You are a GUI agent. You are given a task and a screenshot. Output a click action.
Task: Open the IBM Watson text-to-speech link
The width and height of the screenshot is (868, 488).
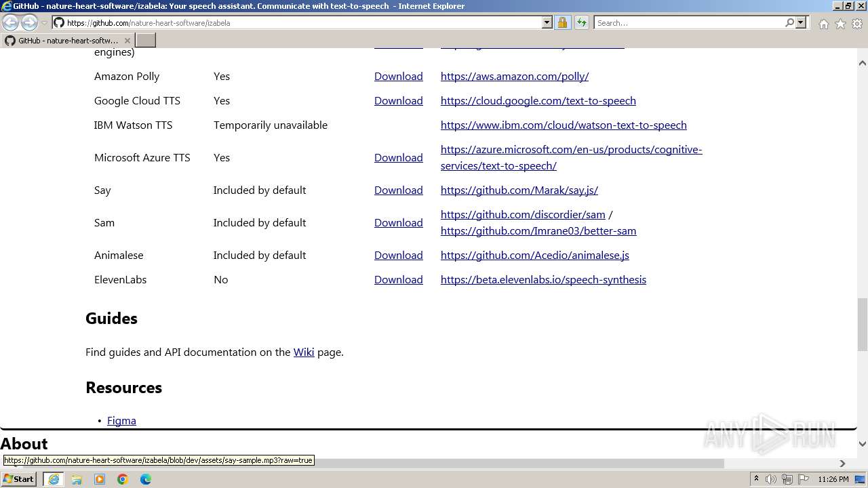coord(564,125)
